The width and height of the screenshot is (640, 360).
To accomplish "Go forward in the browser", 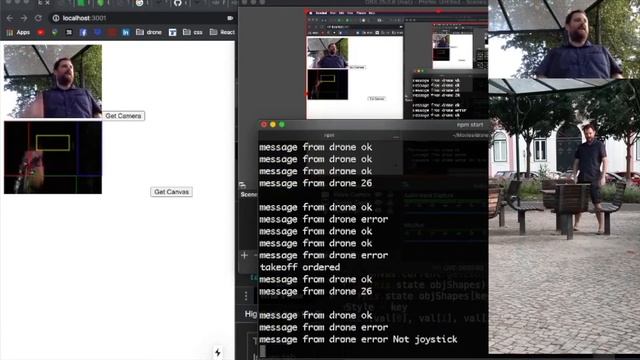I will pyautogui.click(x=24, y=18).
